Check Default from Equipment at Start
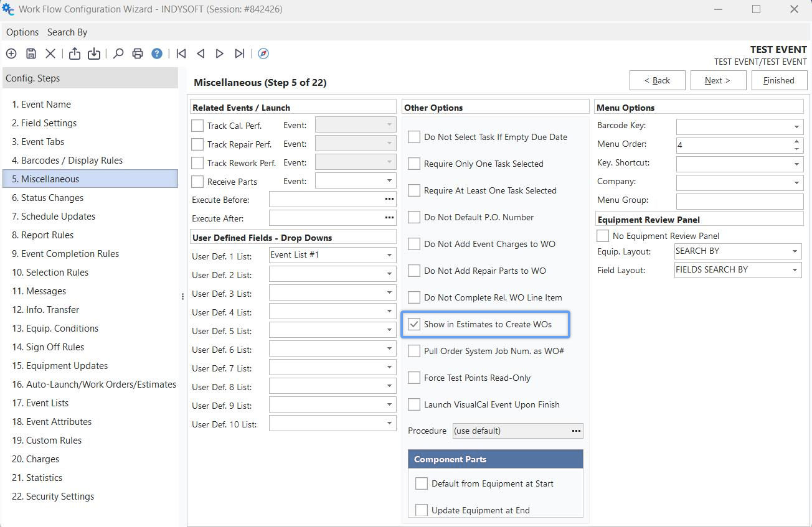 click(x=422, y=483)
